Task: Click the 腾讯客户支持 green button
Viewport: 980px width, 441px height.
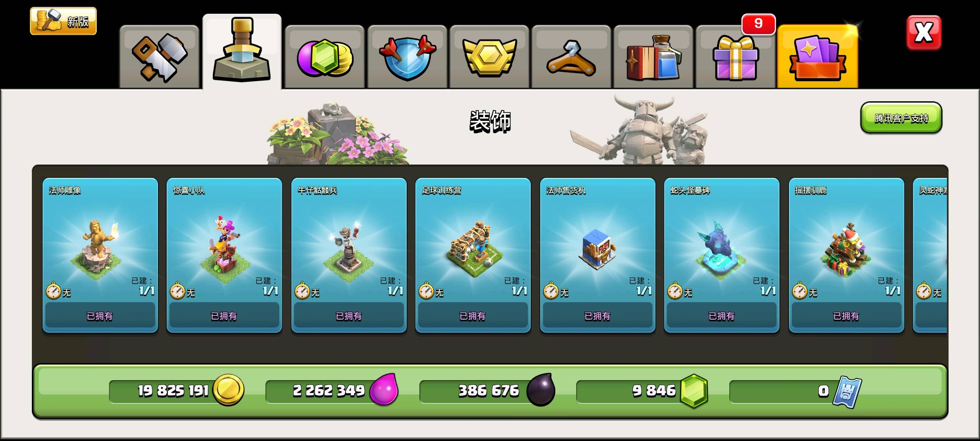Action: point(901,118)
